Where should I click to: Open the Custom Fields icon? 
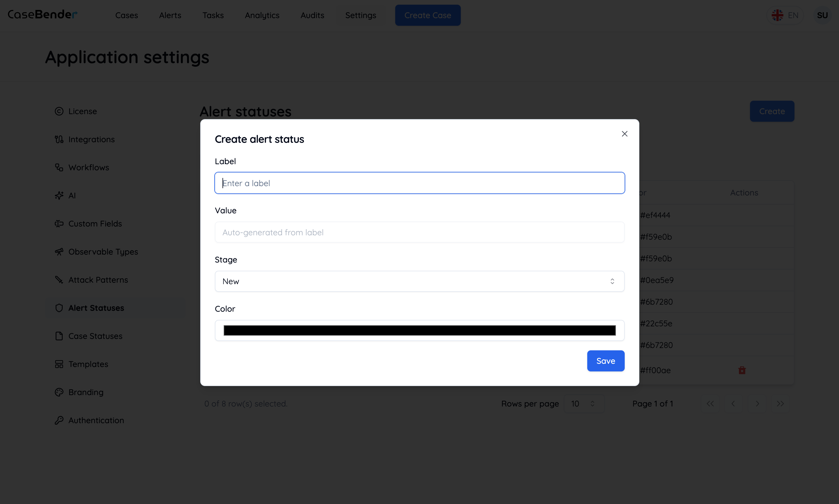59,224
